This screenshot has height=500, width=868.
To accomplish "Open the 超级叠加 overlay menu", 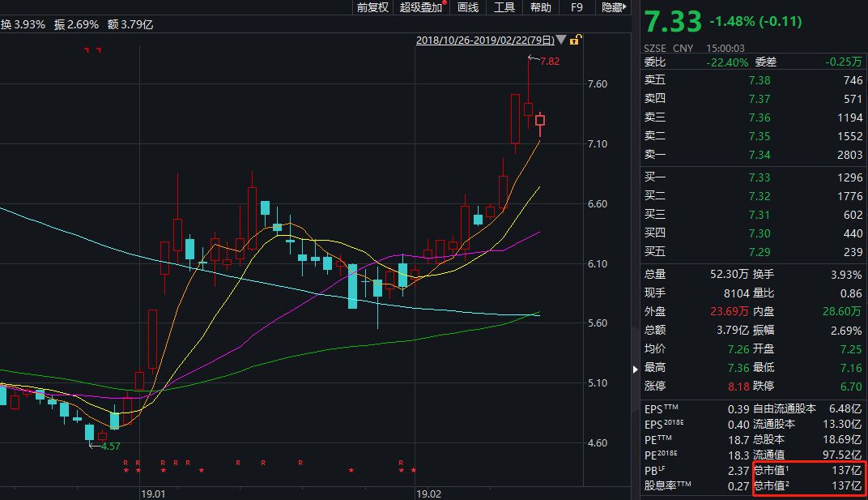I will (421, 7).
